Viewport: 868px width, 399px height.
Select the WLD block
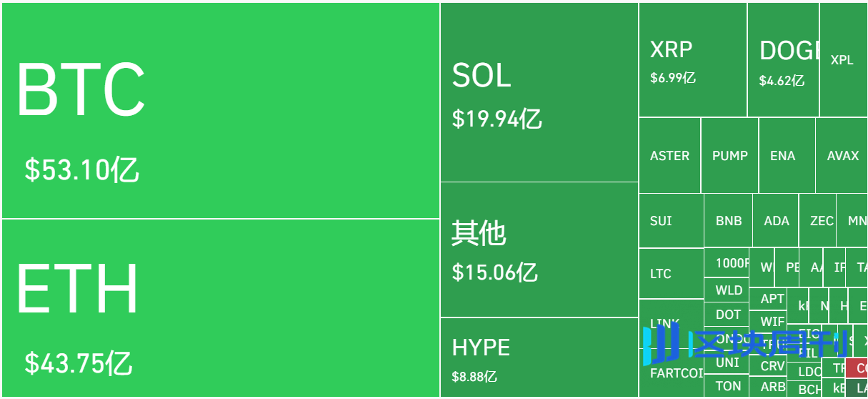[x=729, y=290]
